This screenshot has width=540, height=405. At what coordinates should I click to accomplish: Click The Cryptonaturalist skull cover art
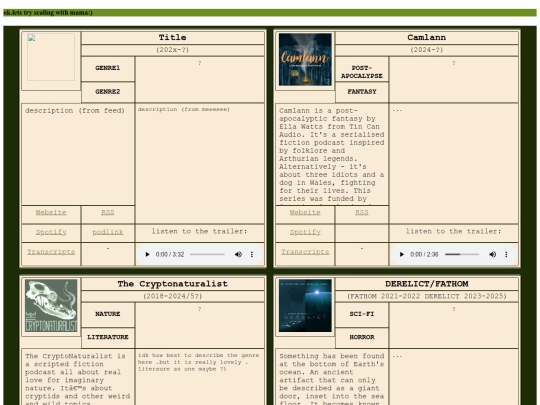(51, 305)
